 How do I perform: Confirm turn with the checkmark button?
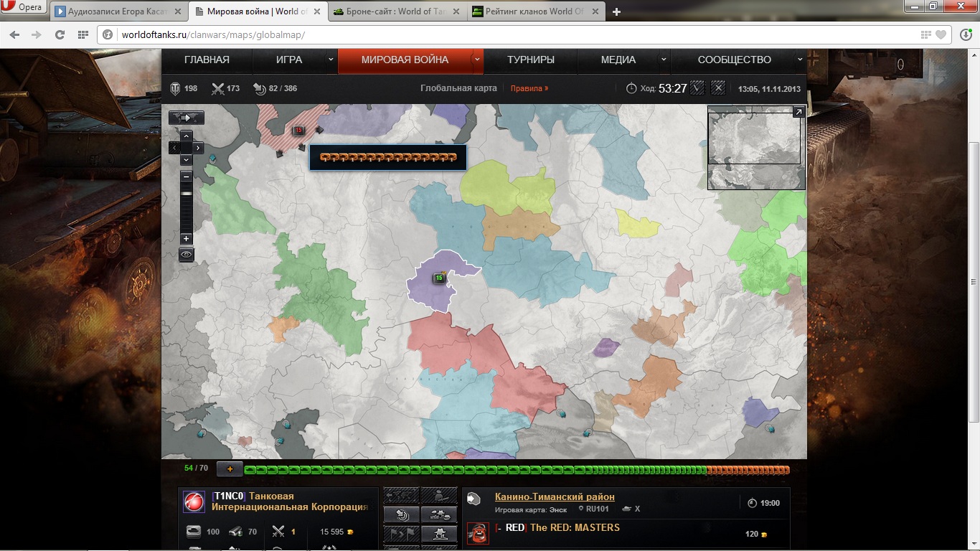(697, 88)
